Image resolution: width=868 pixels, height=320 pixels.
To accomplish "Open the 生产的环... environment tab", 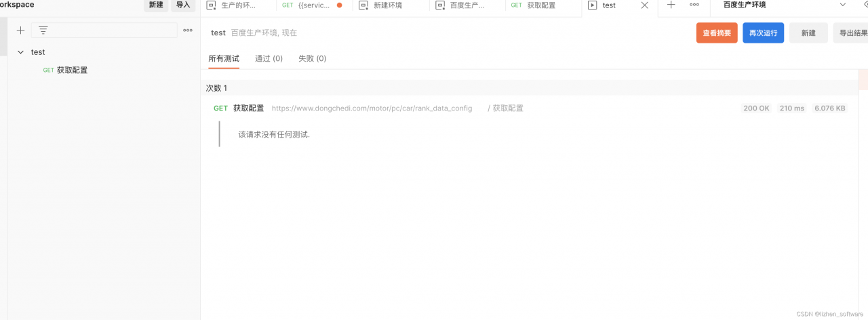I will [x=239, y=5].
